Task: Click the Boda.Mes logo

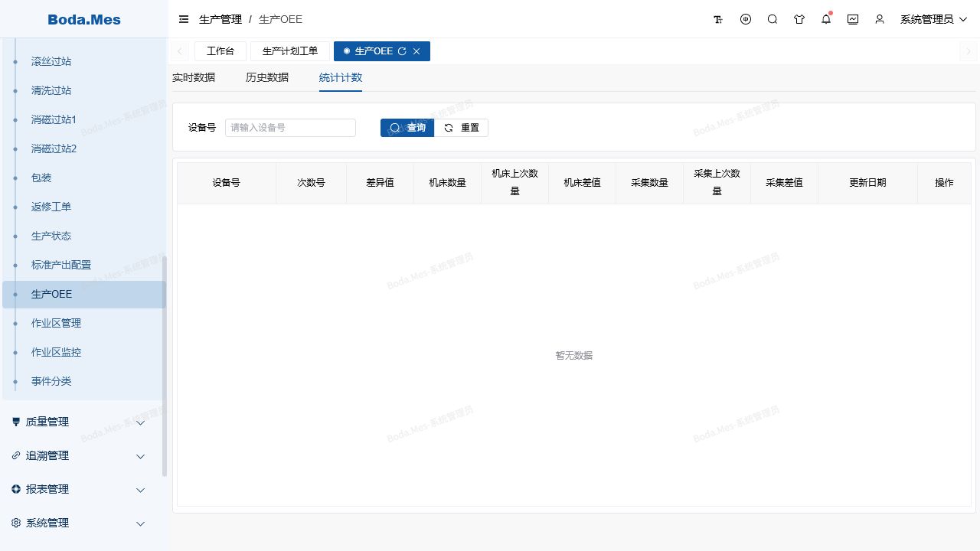Action: pyautogui.click(x=84, y=19)
